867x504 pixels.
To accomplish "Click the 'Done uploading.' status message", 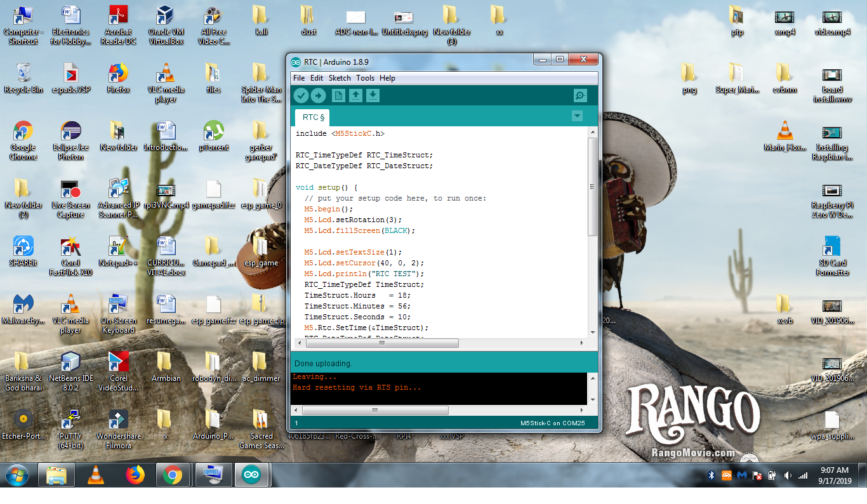I will pyautogui.click(x=323, y=364).
